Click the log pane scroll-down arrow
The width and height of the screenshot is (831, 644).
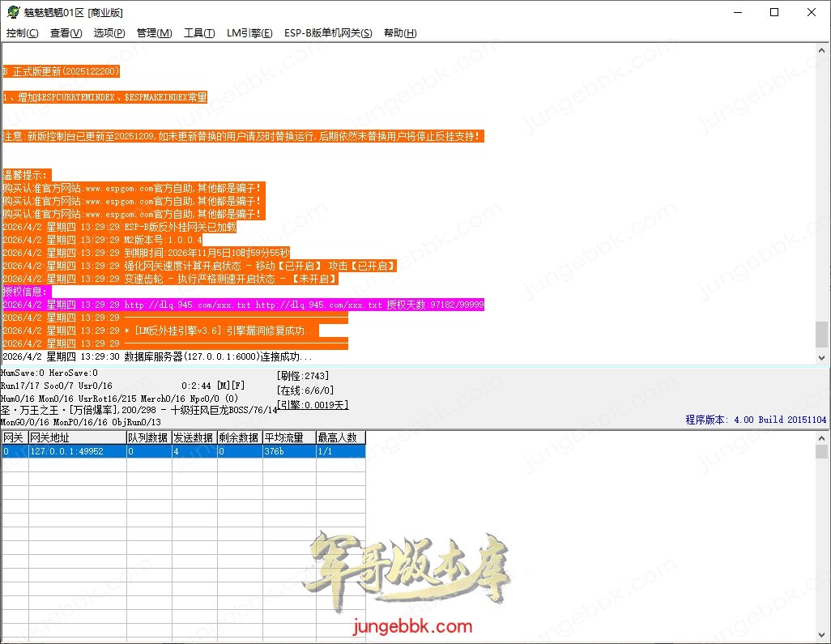[x=822, y=356]
